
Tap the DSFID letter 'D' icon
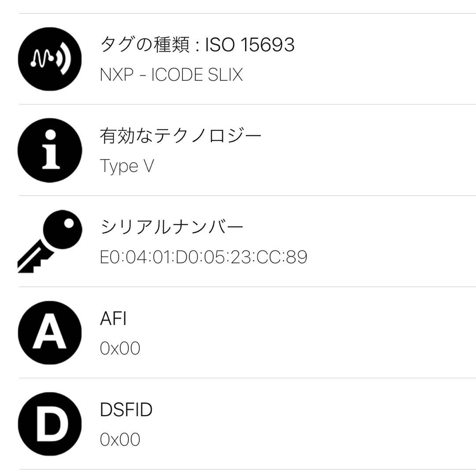pyautogui.click(x=50, y=424)
